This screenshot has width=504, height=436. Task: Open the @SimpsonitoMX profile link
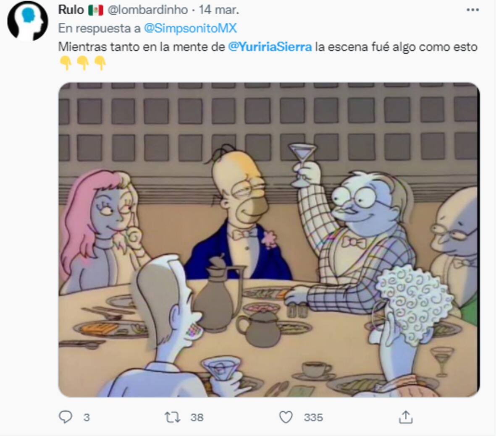pos(190,28)
